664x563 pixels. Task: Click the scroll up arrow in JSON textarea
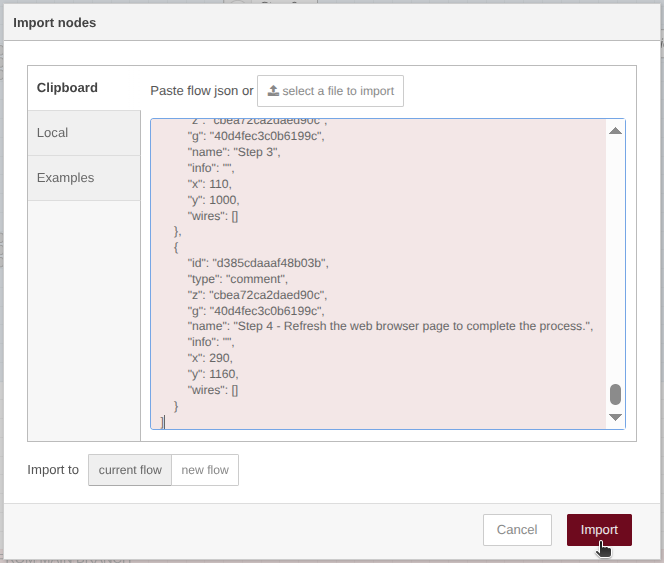coord(615,131)
